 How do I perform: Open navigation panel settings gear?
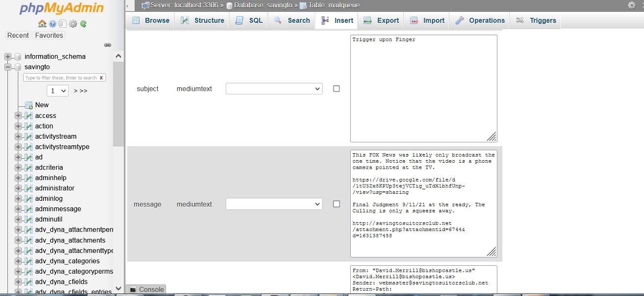point(73,24)
